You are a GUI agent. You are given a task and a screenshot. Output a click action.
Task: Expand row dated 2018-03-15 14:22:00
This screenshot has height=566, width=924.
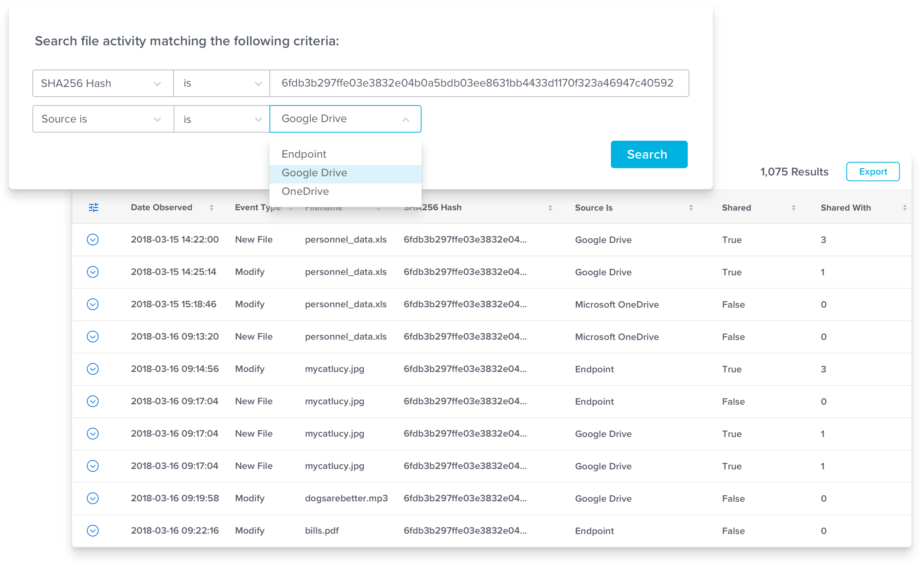[x=93, y=240]
